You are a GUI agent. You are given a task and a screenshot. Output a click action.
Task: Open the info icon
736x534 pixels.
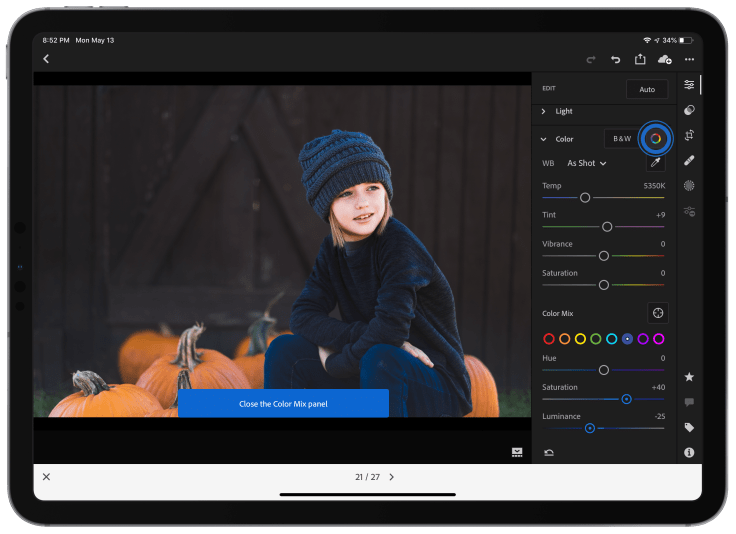689,452
